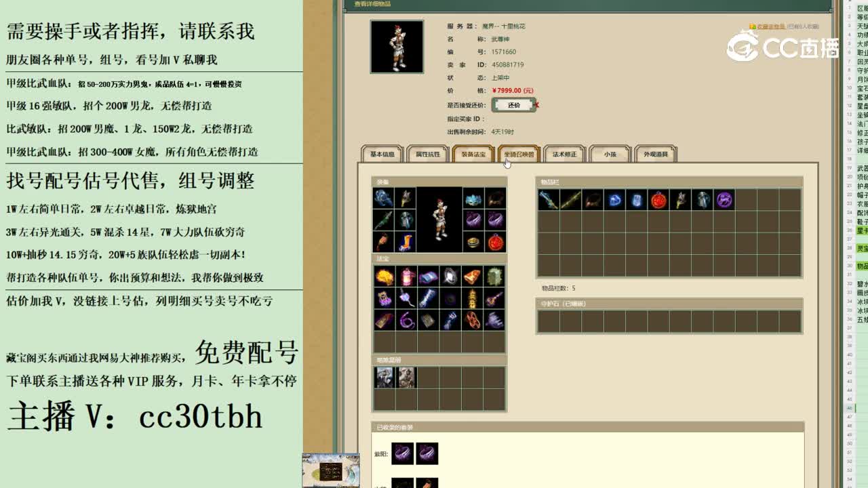868x488 pixels.
Task: Click the character portrait beside server info
Action: pos(397,47)
